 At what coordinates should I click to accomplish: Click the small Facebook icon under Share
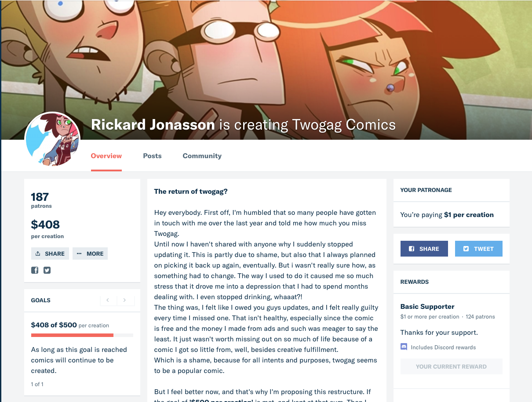pyautogui.click(x=35, y=270)
